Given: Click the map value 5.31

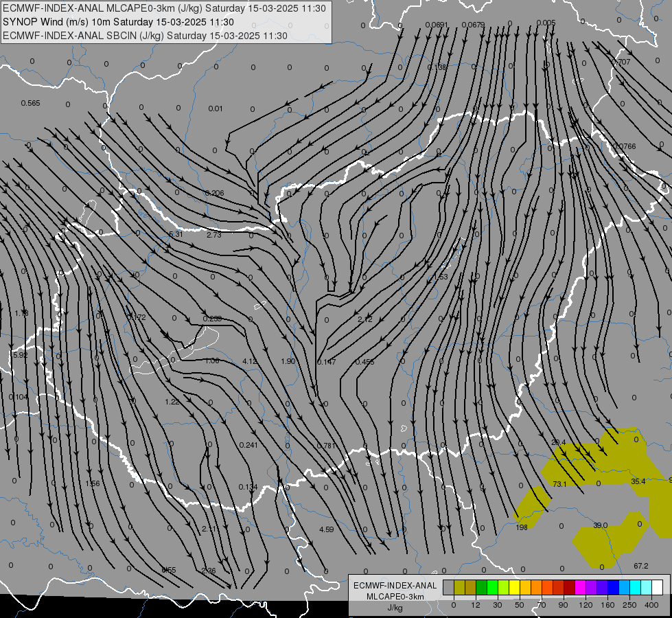Looking at the screenshot, I should 176,234.
